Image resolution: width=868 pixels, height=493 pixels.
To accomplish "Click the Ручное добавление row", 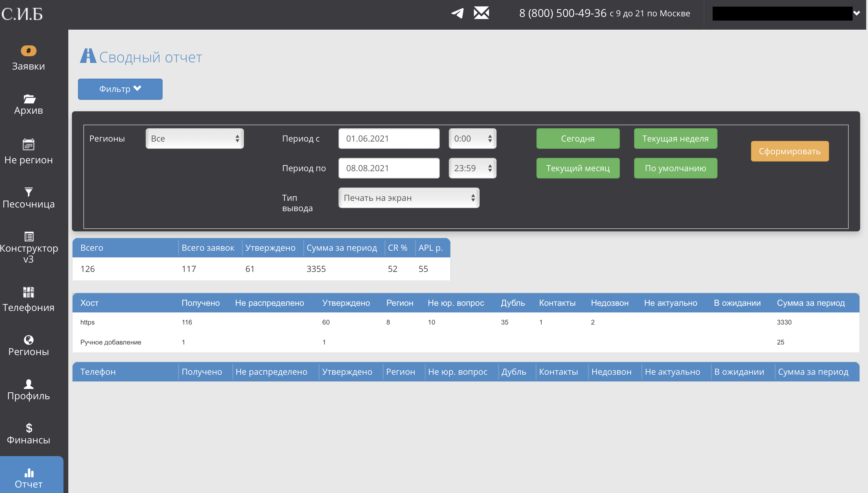I will 466,342.
